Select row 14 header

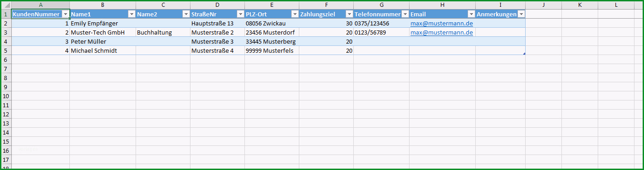(x=6, y=132)
